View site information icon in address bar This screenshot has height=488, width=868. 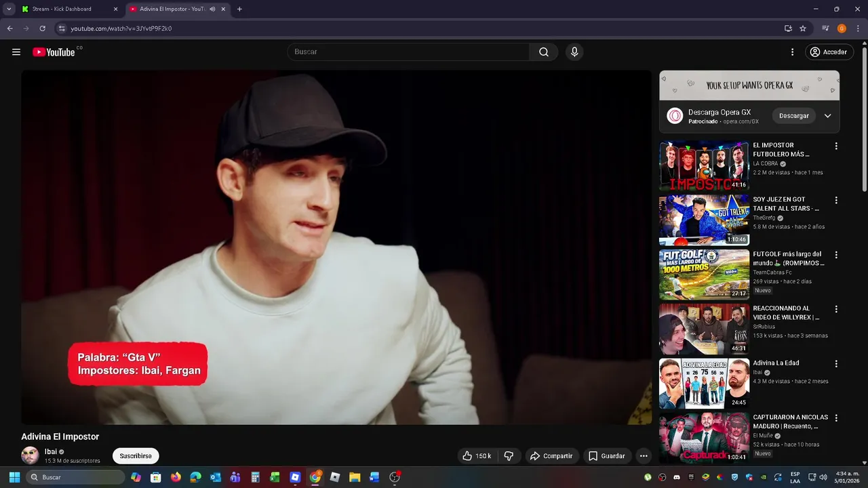(x=62, y=28)
